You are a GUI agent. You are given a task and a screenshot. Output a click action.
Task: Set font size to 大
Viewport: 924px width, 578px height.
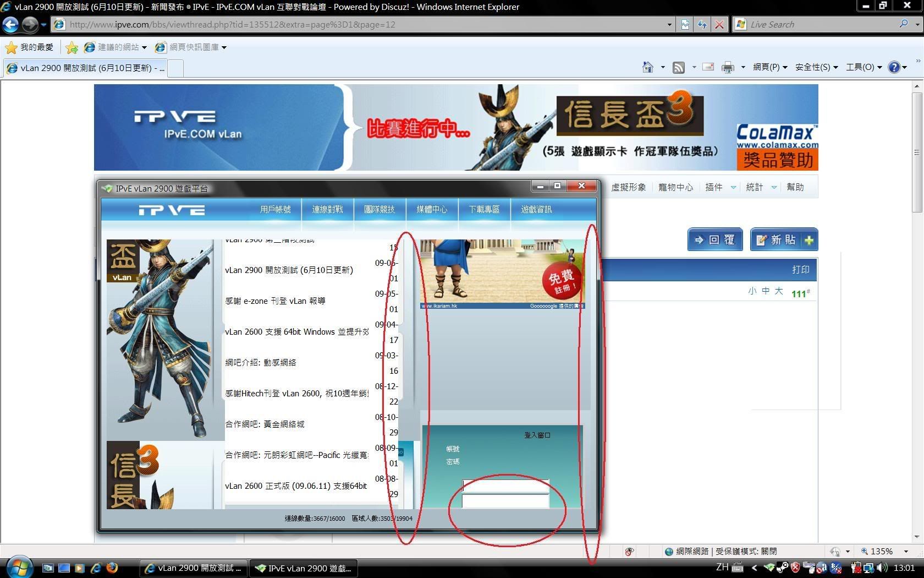(x=778, y=291)
